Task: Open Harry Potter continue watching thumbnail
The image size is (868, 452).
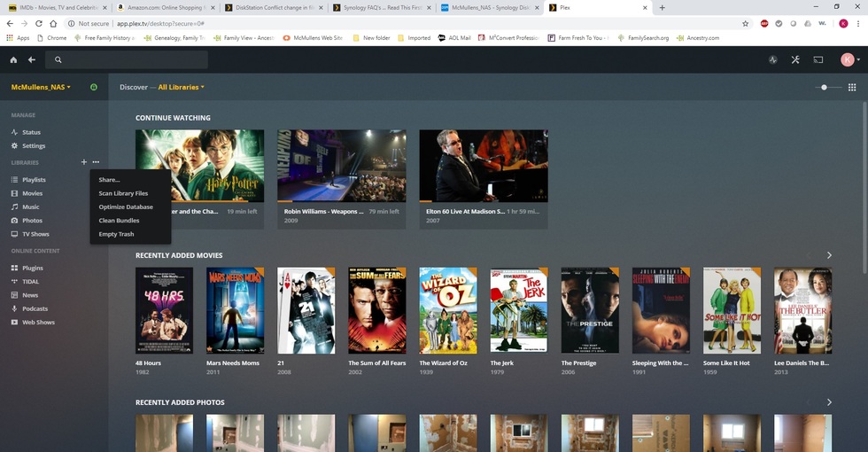Action: 200,166
